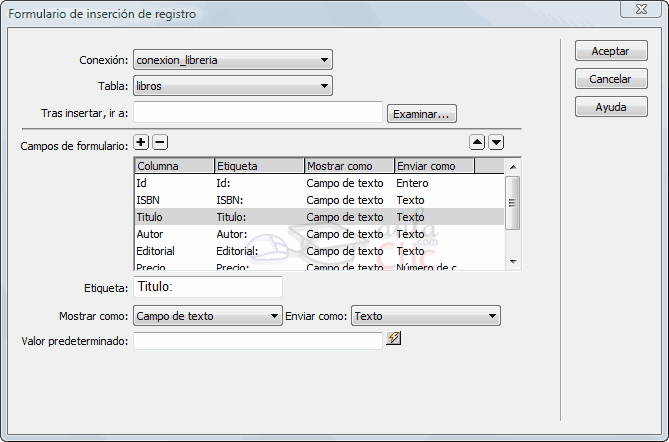Click ISBN: label cell
669x442 pixels.
point(230,200)
